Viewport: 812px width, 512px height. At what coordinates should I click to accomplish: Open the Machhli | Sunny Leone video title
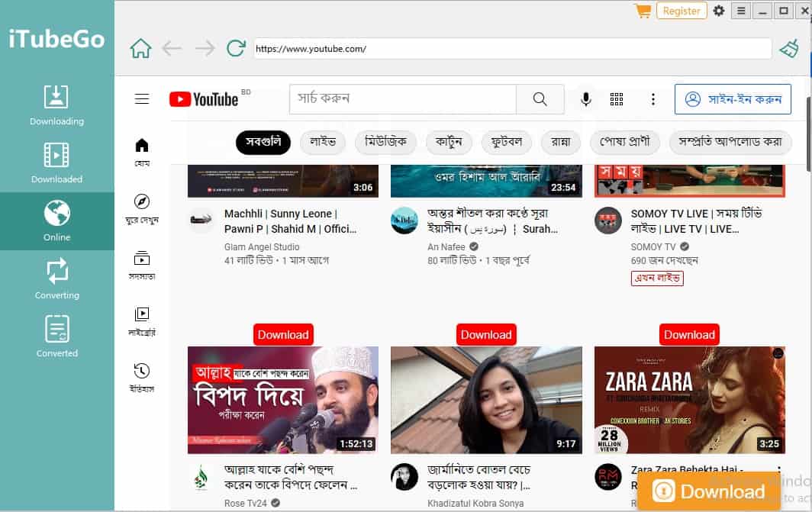pos(291,221)
